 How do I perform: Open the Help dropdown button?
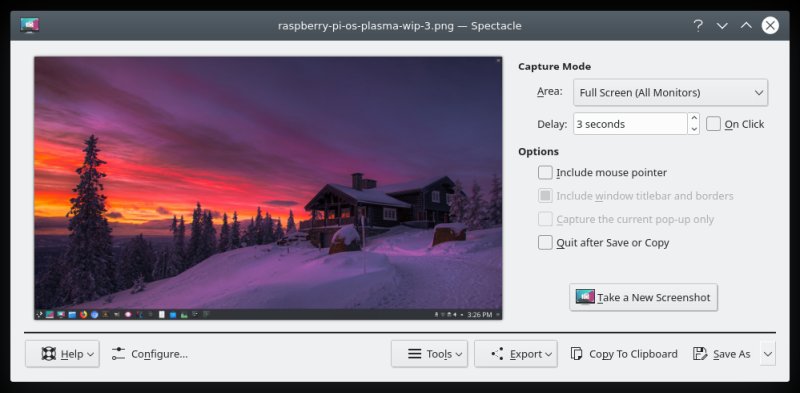[x=62, y=354]
